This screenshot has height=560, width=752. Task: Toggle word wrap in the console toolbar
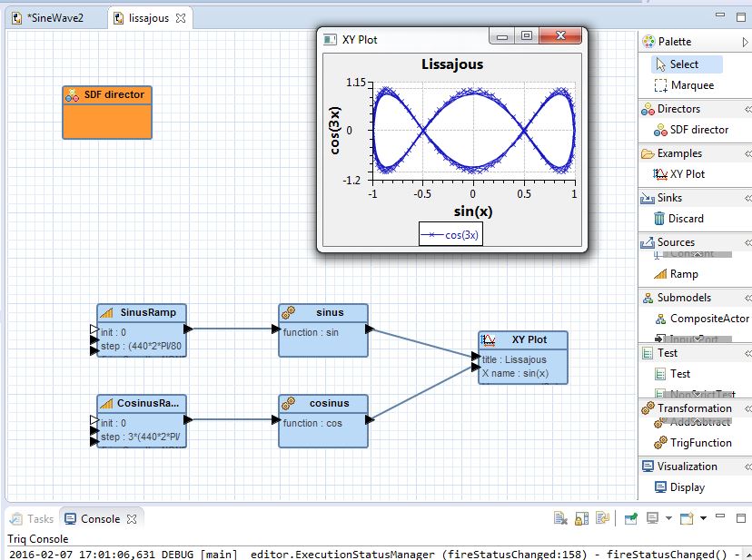(x=602, y=518)
